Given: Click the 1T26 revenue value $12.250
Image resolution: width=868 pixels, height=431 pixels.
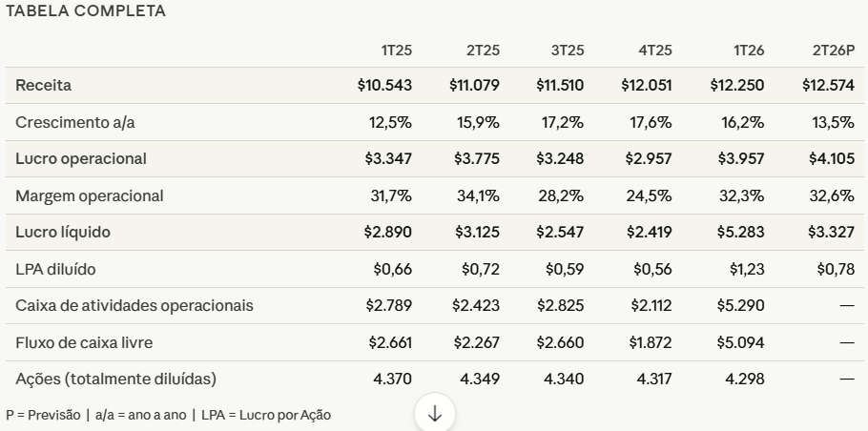Looking at the screenshot, I should coord(736,86).
